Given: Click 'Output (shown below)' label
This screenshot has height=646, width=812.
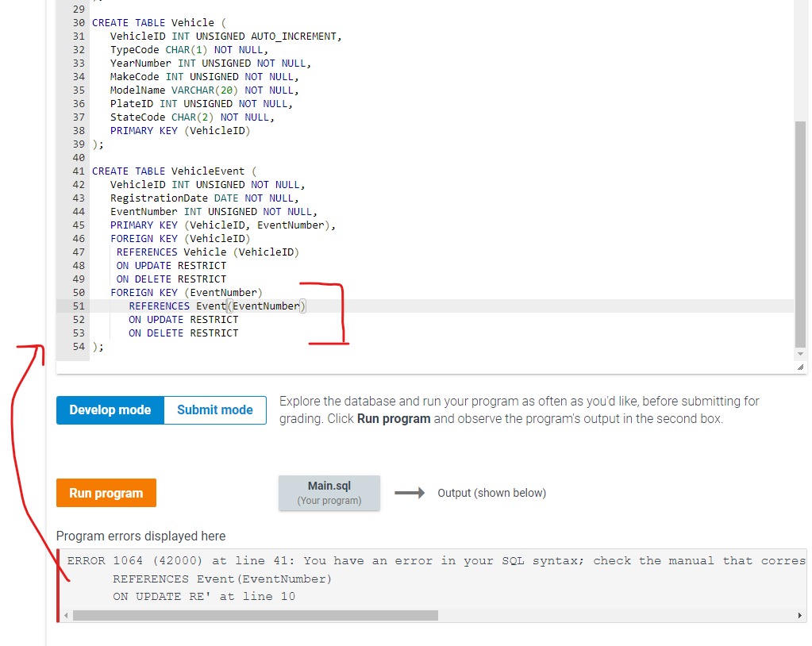Looking at the screenshot, I should pos(491,493).
